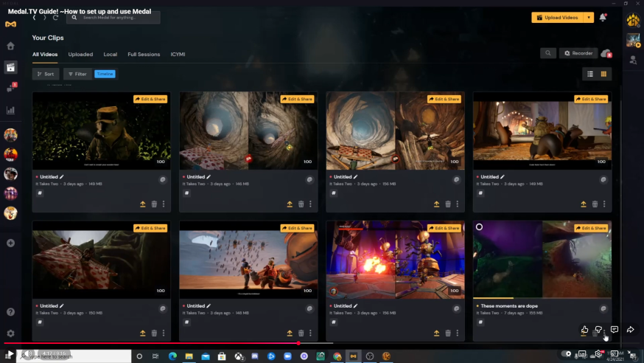
Task: Click the find friends icon in right sidebar
Action: click(633, 60)
